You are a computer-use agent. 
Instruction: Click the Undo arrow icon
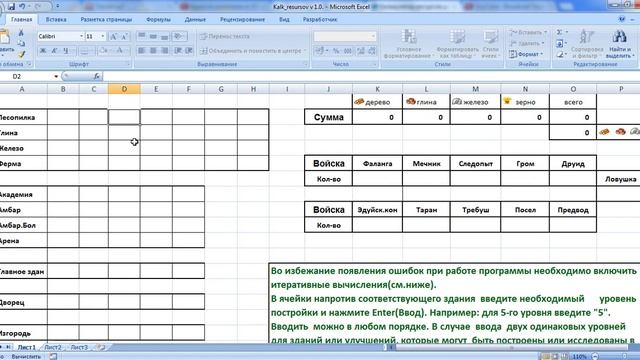[x=22, y=7]
